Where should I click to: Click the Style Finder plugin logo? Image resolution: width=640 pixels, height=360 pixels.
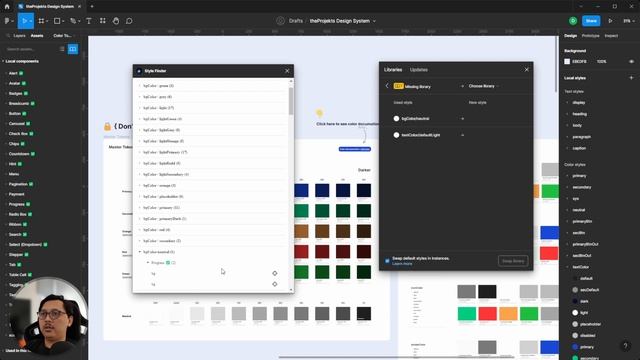[x=139, y=71]
